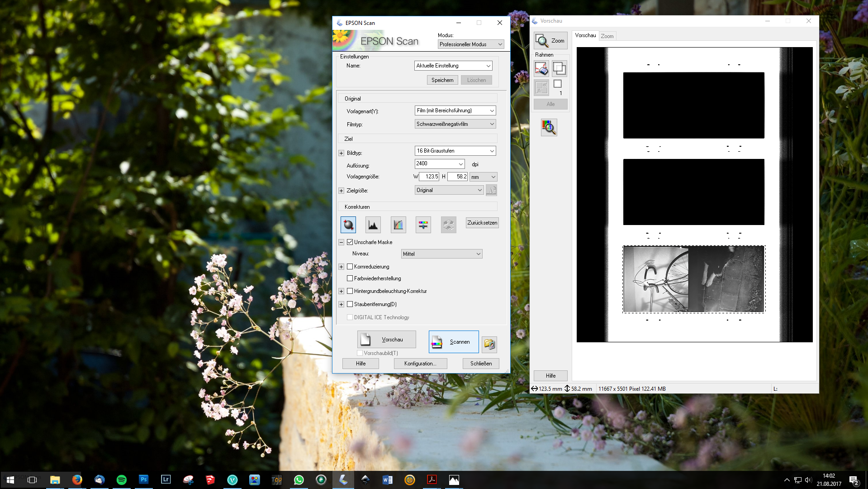
Task: Click the Zoom magnifier button in Vorschau
Action: [550, 41]
